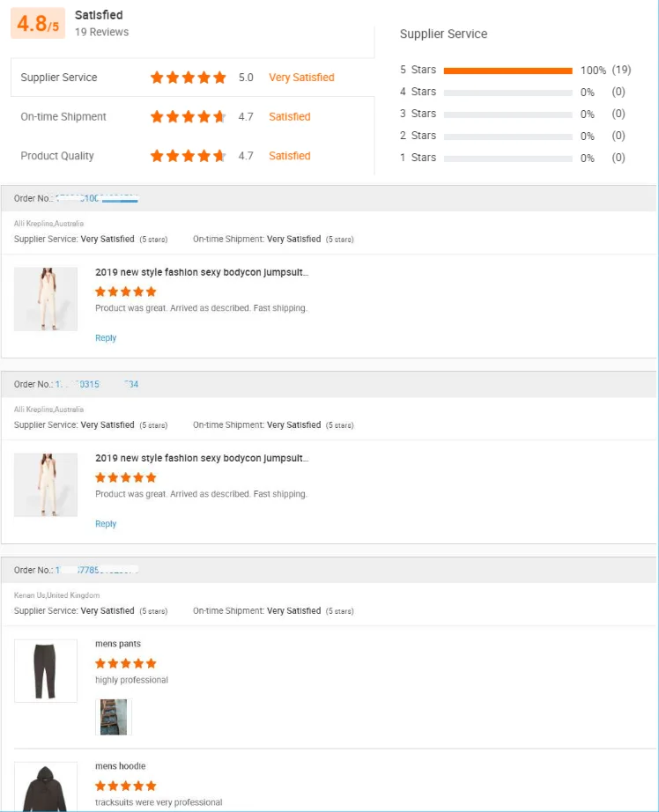Click the Very Satisfied label for Supplier Service

point(301,78)
